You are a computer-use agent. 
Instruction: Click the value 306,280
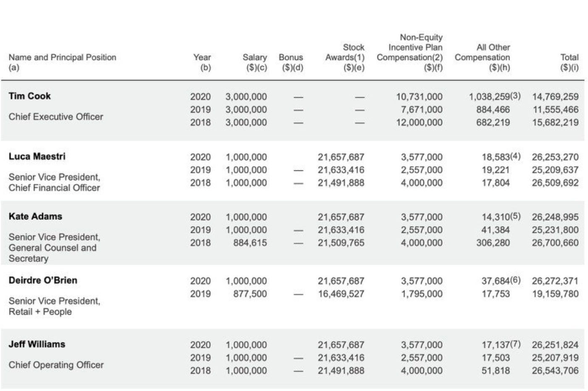493,243
